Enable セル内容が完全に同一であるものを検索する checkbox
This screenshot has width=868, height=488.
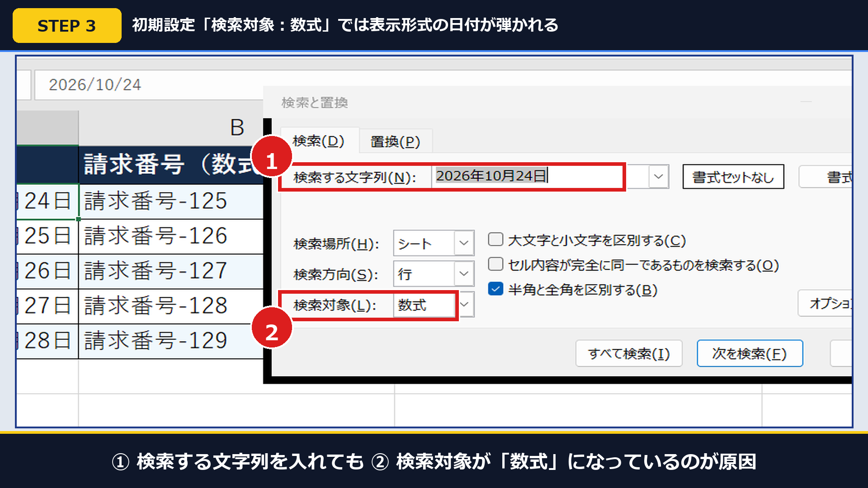[495, 264]
